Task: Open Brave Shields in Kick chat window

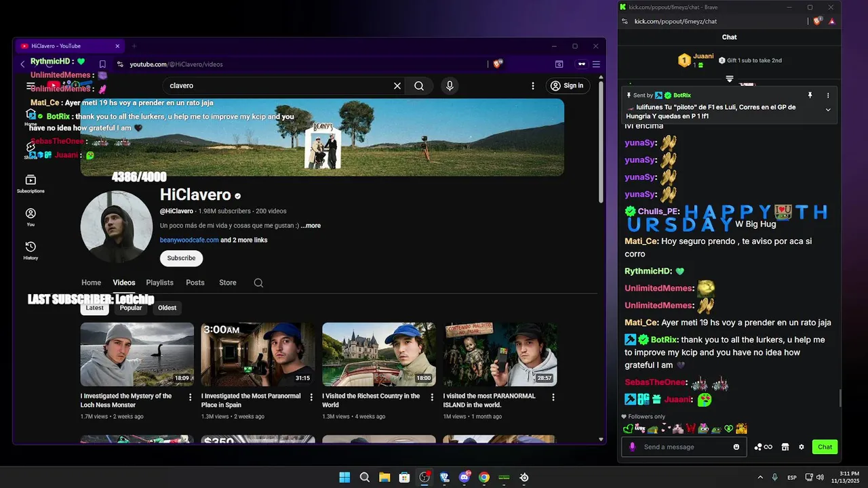Action: coord(818,21)
